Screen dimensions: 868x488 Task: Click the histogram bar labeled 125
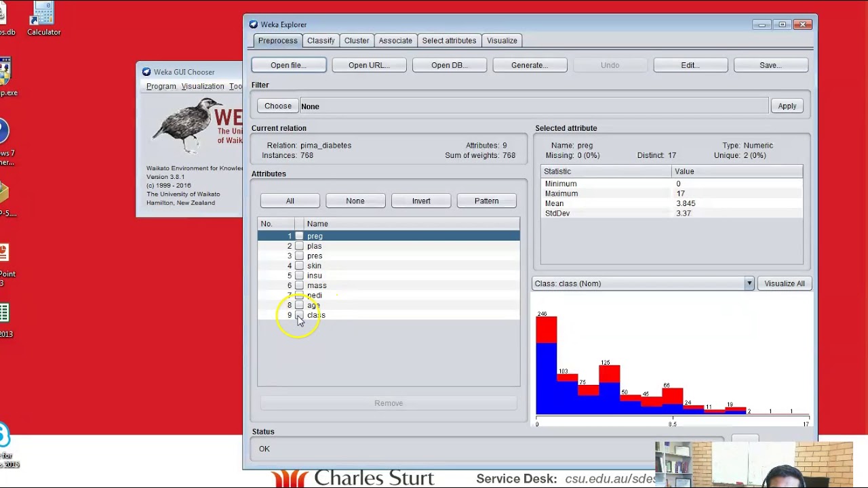(609, 390)
